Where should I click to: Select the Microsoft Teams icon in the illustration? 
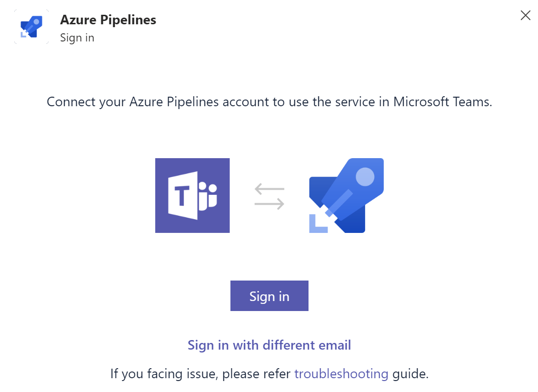(192, 195)
